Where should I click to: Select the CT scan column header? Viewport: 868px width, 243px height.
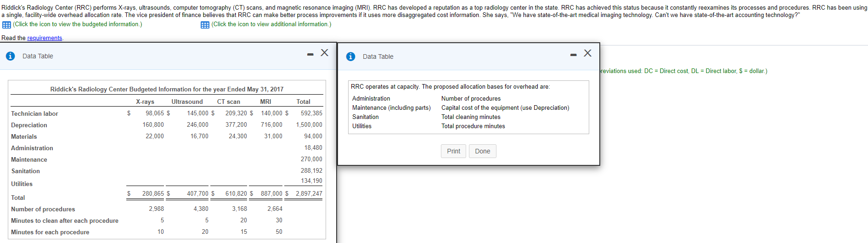pyautogui.click(x=229, y=102)
